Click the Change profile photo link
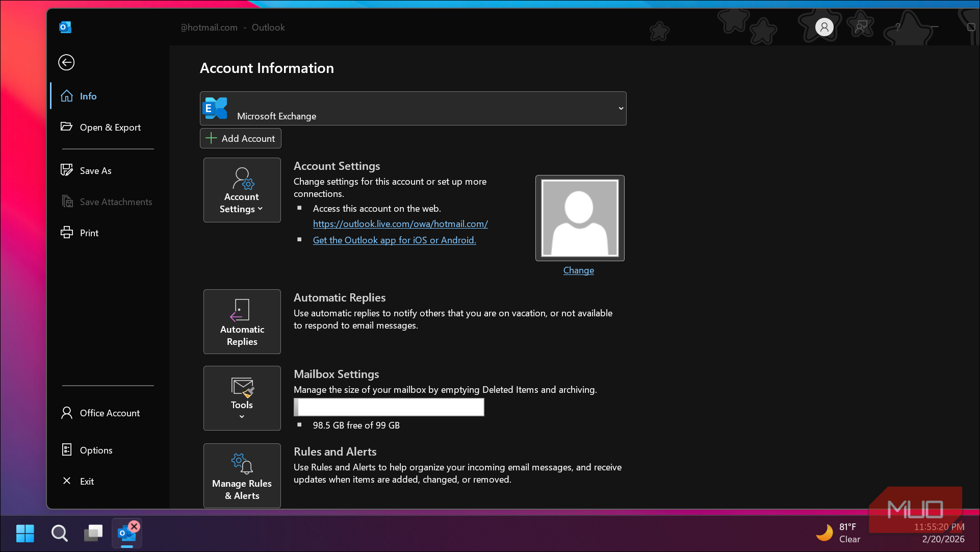980x552 pixels. (x=579, y=270)
